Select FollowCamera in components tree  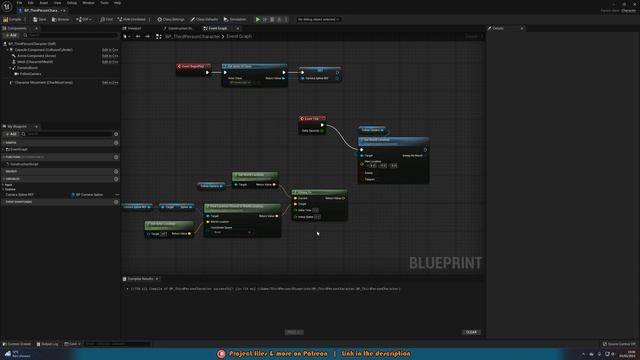click(x=30, y=74)
